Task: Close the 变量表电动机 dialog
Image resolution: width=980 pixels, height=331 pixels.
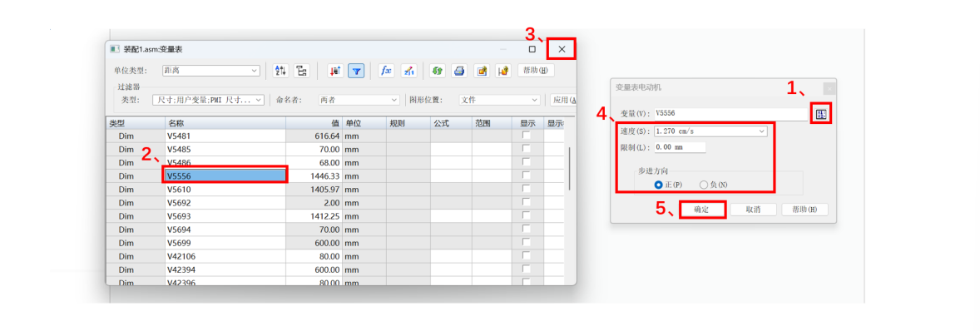Action: pyautogui.click(x=829, y=89)
